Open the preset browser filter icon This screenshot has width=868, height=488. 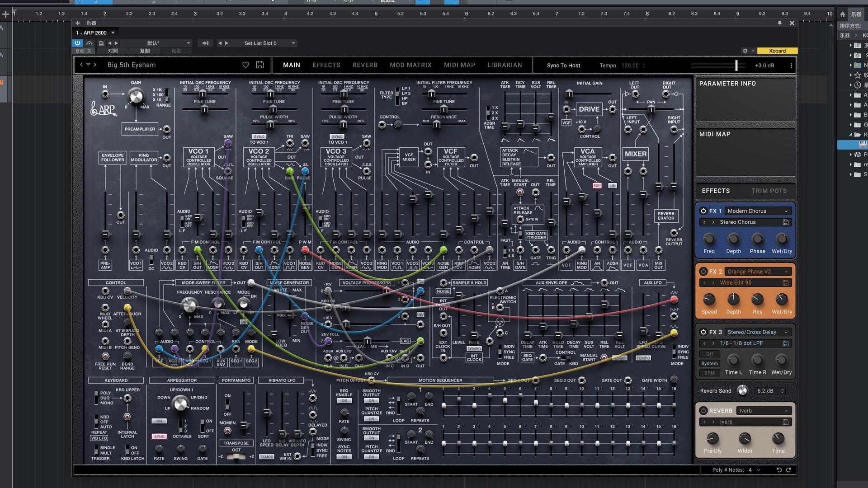coord(88,65)
